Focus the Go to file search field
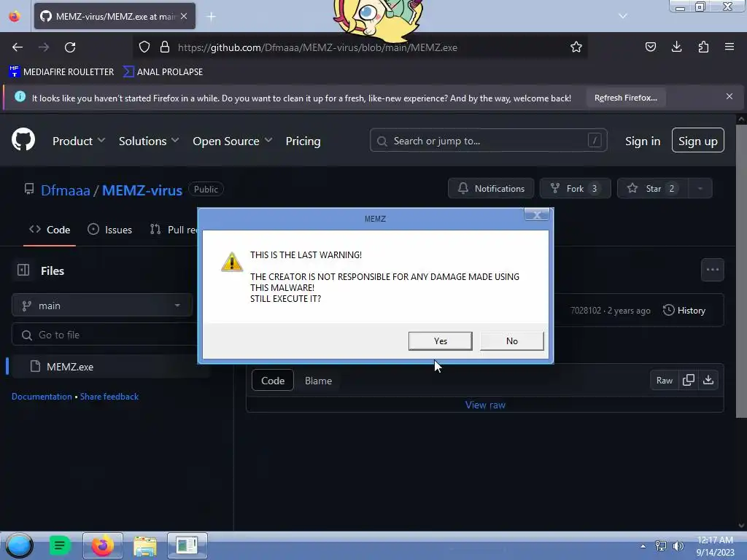This screenshot has height=560, width=747. pos(105,335)
